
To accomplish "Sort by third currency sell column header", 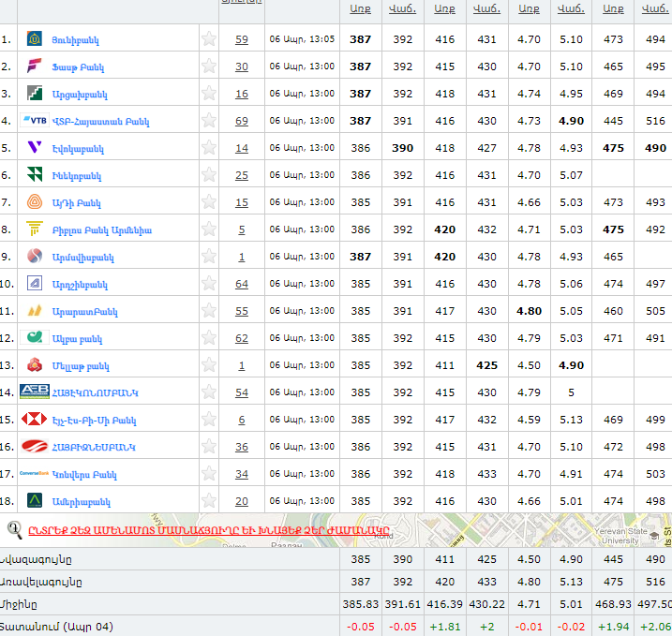I will (572, 9).
